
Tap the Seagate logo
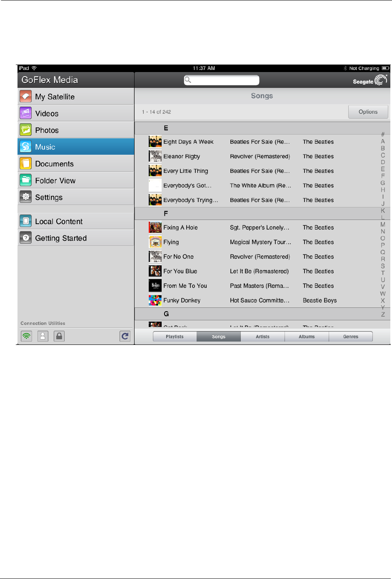pos(370,80)
